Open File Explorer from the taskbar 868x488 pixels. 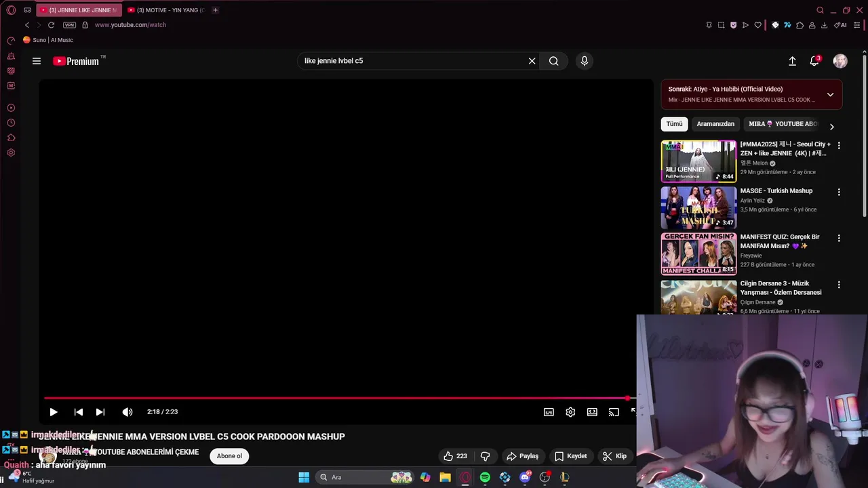[445, 477]
